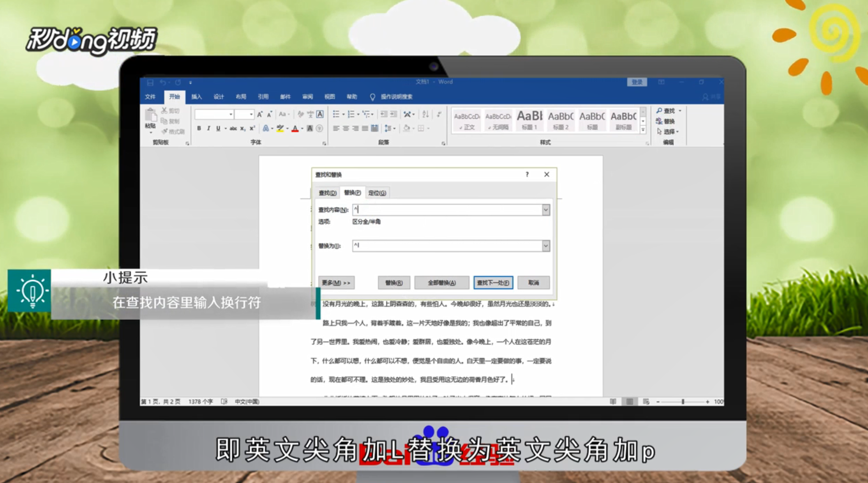Viewport: 868px width, 483px height.
Task: Click the Superscript icon
Action: point(252,129)
